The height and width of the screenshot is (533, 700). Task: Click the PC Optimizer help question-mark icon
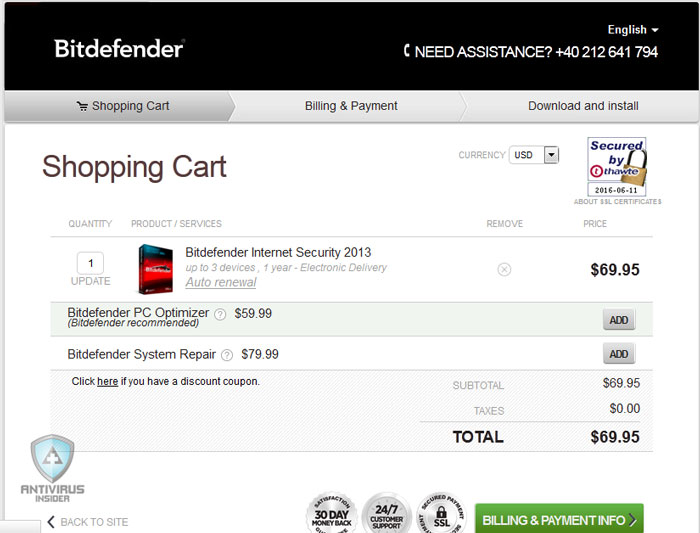(220, 315)
